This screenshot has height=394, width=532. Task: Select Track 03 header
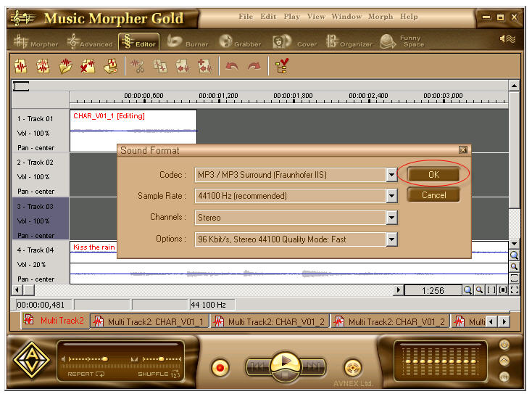pyautogui.click(x=41, y=218)
